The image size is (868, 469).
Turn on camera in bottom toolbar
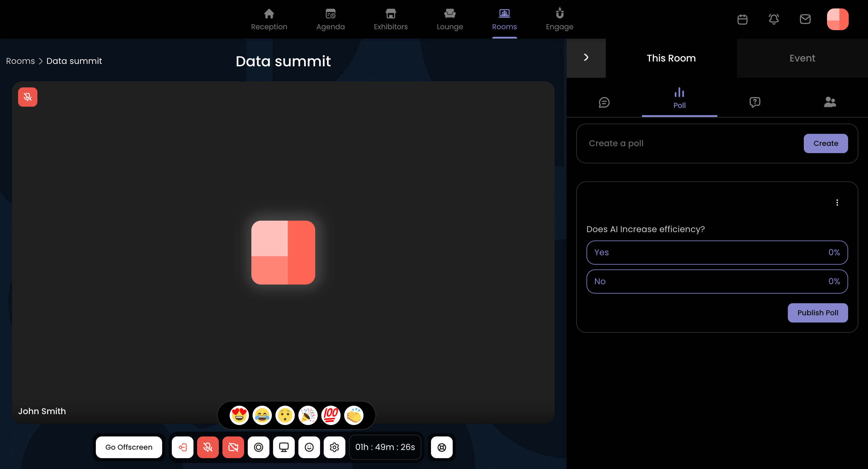click(233, 447)
